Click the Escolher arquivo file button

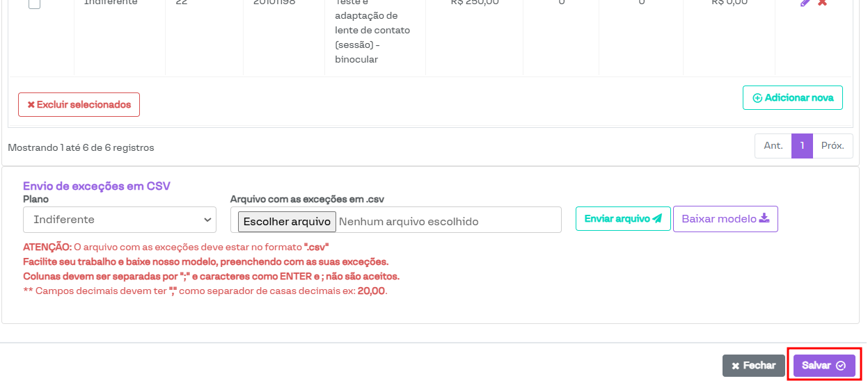point(287,222)
